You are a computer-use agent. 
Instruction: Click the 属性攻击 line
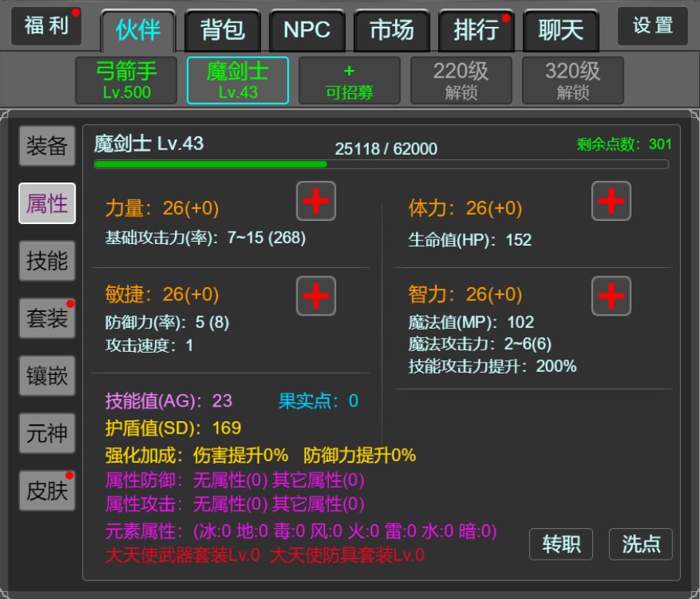[235, 504]
